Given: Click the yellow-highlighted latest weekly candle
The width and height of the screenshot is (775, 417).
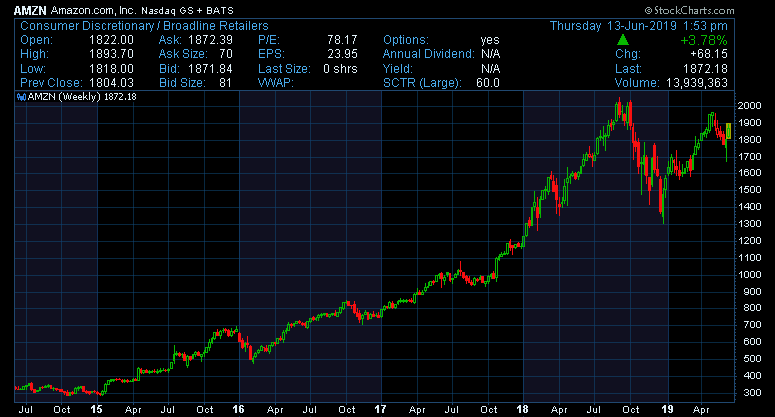Looking at the screenshot, I should [728, 131].
